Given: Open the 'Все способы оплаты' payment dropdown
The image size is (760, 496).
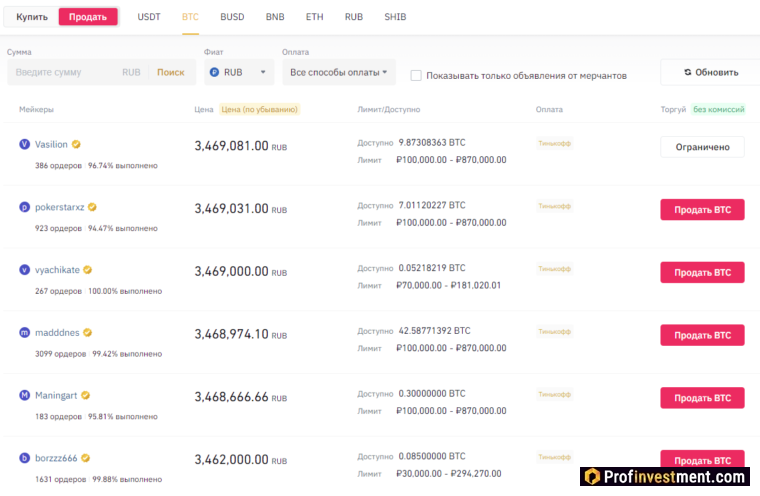Looking at the screenshot, I should (x=339, y=72).
